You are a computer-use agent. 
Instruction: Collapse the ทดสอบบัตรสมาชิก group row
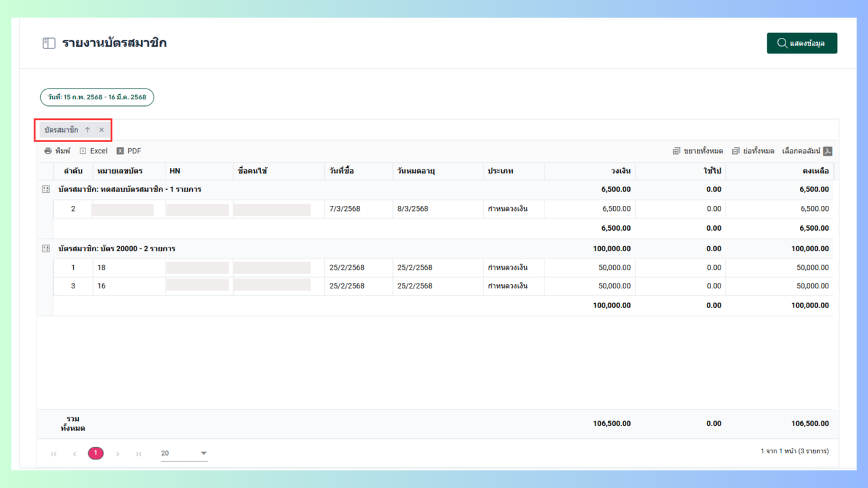pos(46,189)
